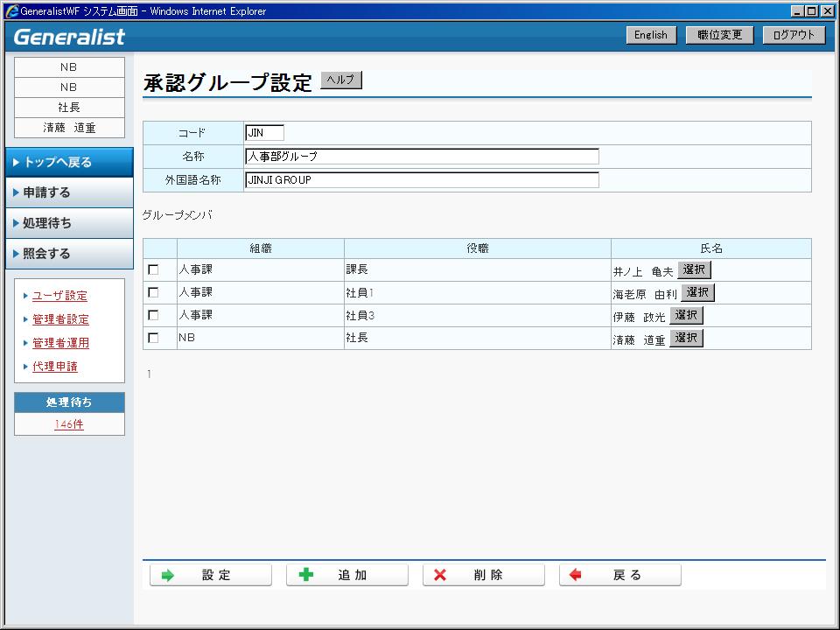The height and width of the screenshot is (630, 840).
Task: Click the 146件 pending items link
Action: coord(69,424)
